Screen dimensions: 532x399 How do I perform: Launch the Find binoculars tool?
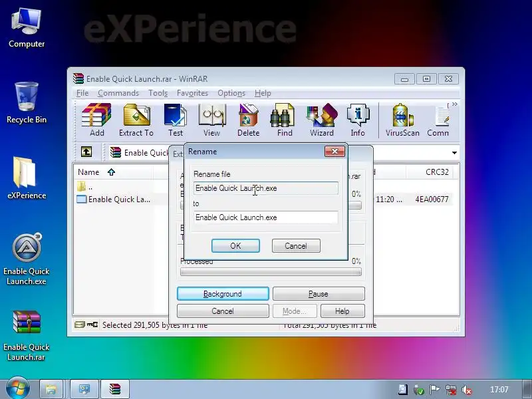click(x=285, y=120)
